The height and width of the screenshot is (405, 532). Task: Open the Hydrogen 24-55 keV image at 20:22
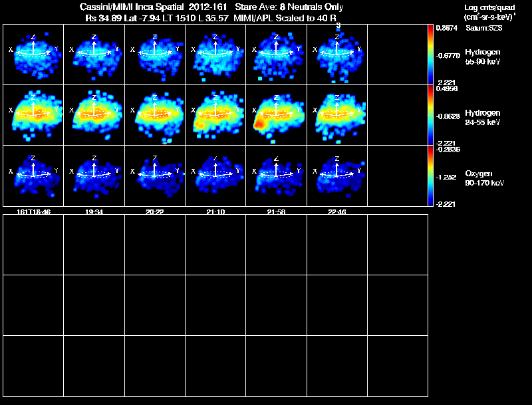(x=155, y=115)
